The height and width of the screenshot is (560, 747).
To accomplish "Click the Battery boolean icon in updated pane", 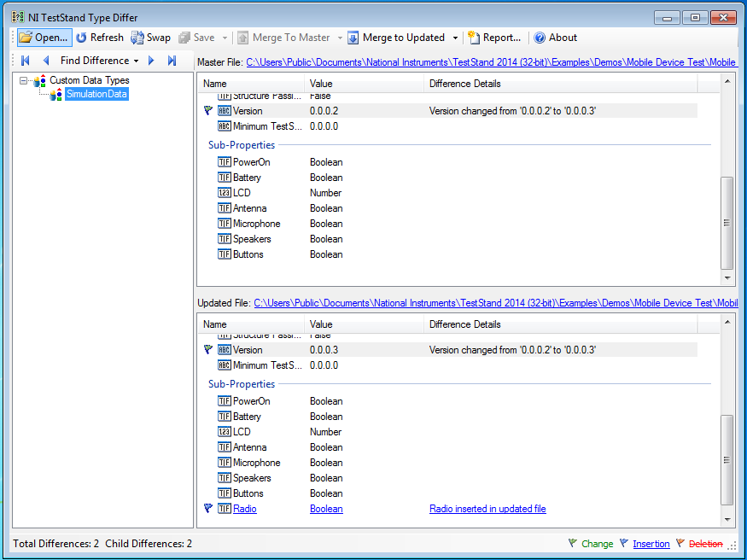I will [x=225, y=417].
